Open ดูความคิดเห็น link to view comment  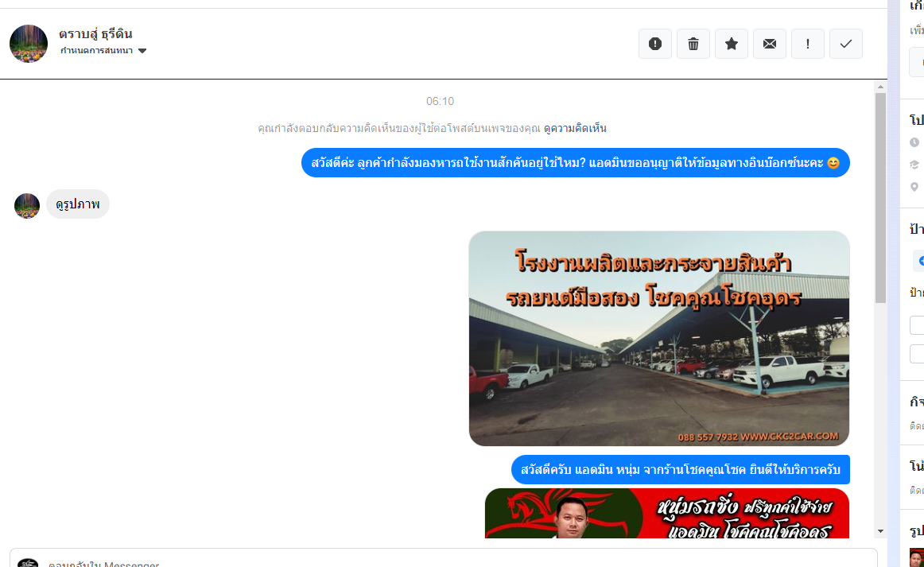(575, 129)
